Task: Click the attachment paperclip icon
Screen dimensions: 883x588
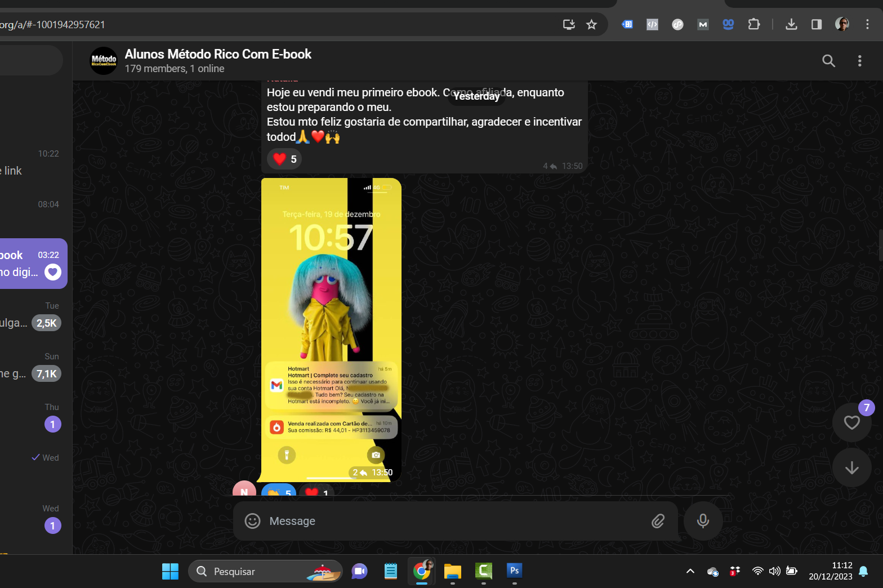Action: coord(658,521)
